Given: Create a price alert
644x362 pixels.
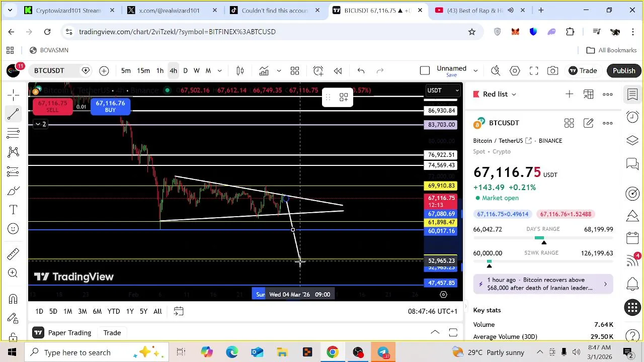Looking at the screenshot, I should coord(318,71).
